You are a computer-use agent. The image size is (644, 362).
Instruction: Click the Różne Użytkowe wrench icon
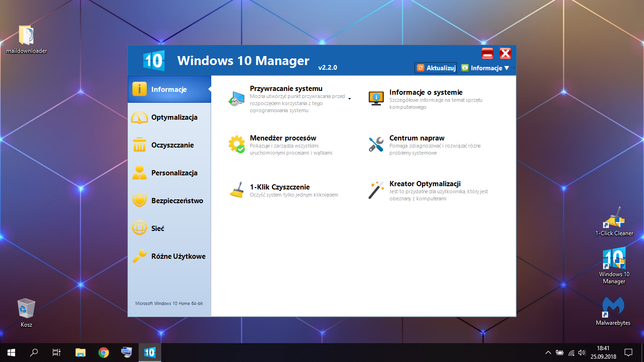tap(140, 256)
